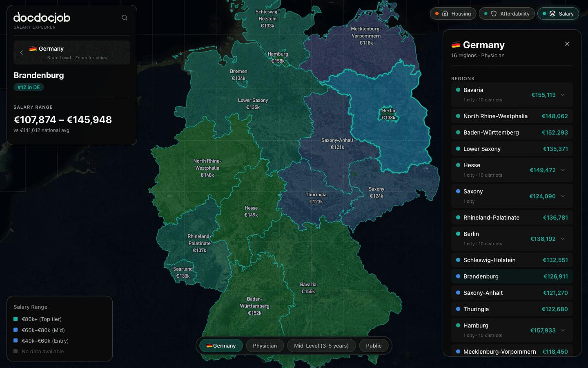Open the Physician role selector
Viewport: 588px width, 368px height.
(x=265, y=346)
